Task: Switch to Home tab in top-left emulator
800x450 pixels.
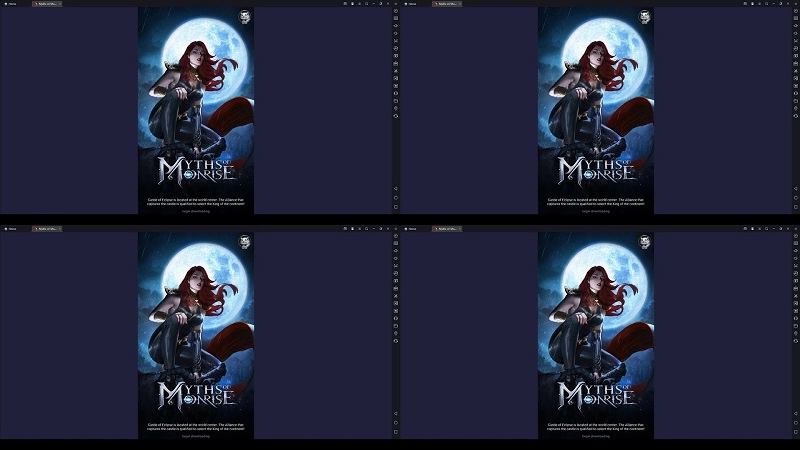Action: point(10,4)
